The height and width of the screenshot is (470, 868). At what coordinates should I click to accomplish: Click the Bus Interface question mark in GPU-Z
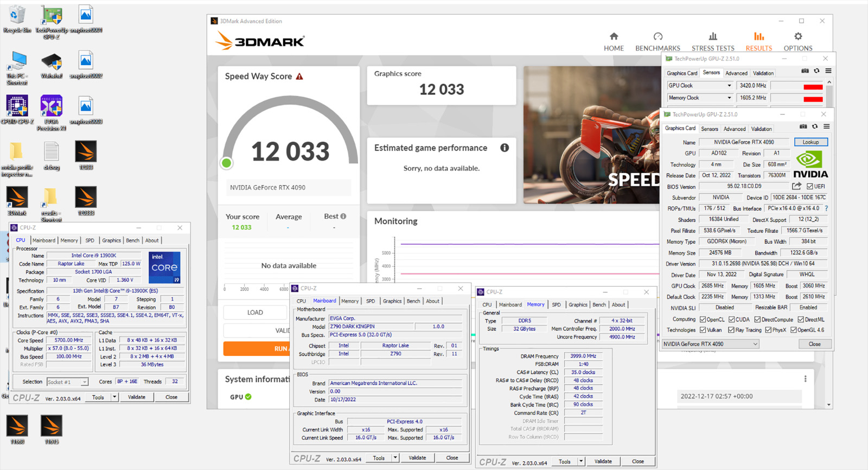(826, 208)
